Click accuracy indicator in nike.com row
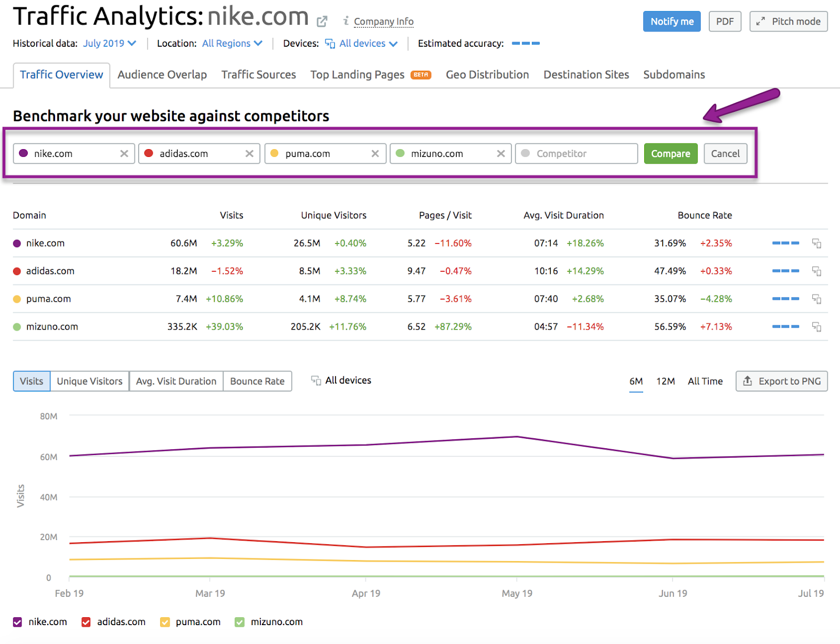Viewport: 840px width, 644px height. tap(785, 243)
